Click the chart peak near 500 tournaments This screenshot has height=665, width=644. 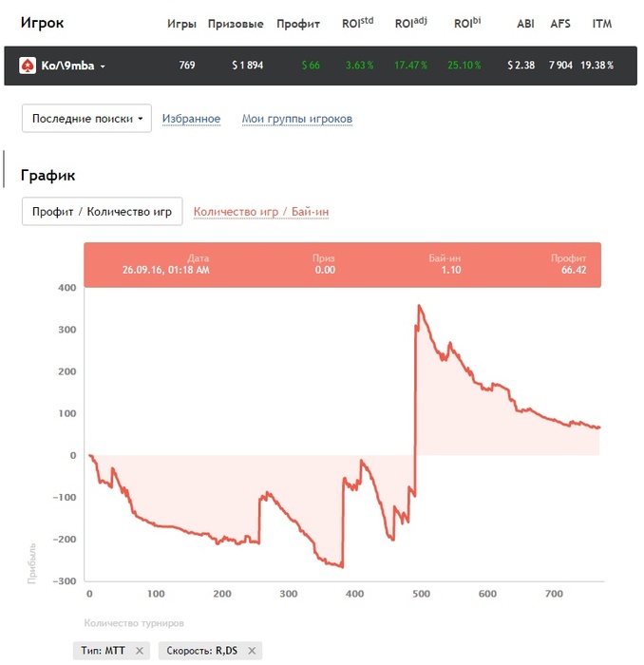[419, 305]
